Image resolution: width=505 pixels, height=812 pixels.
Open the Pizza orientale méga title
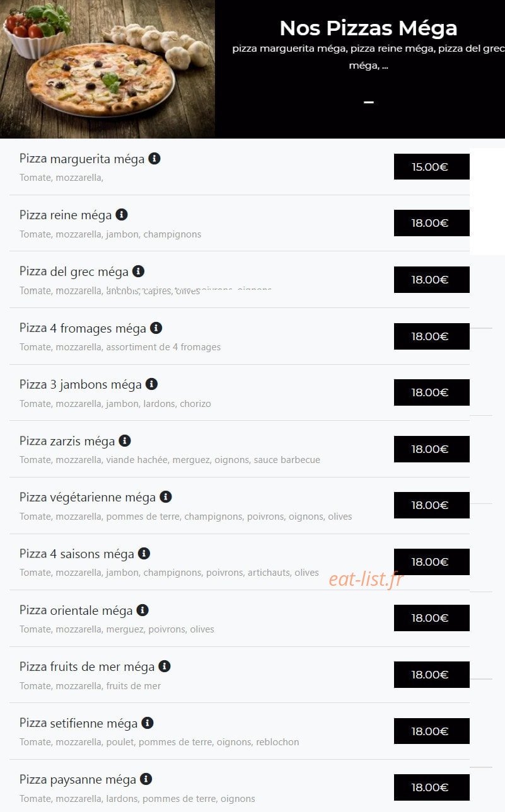click(x=76, y=610)
